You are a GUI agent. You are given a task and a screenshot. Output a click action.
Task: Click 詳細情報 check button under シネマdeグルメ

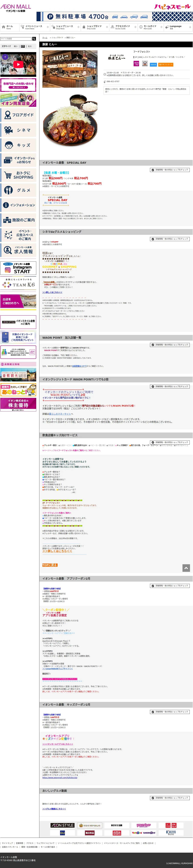[170, 239]
